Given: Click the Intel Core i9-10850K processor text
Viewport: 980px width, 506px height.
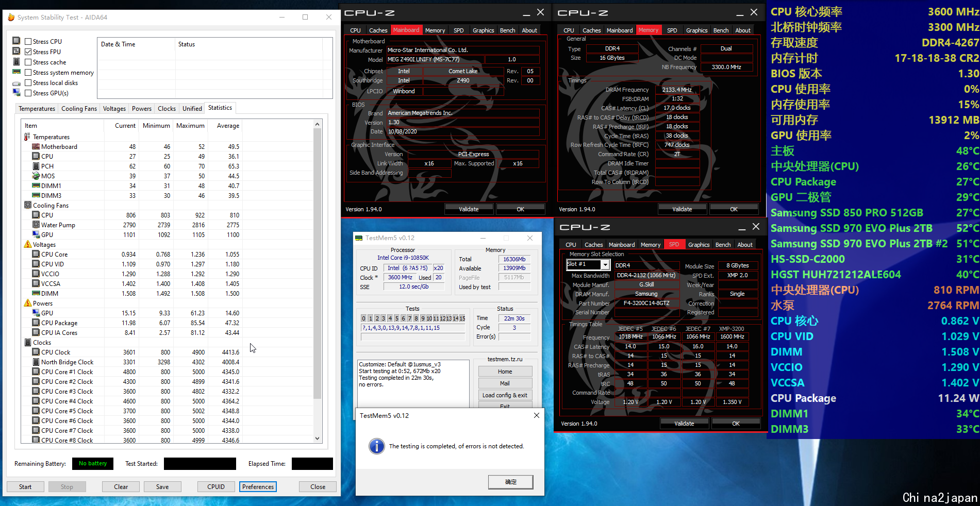Looking at the screenshot, I should [403, 258].
